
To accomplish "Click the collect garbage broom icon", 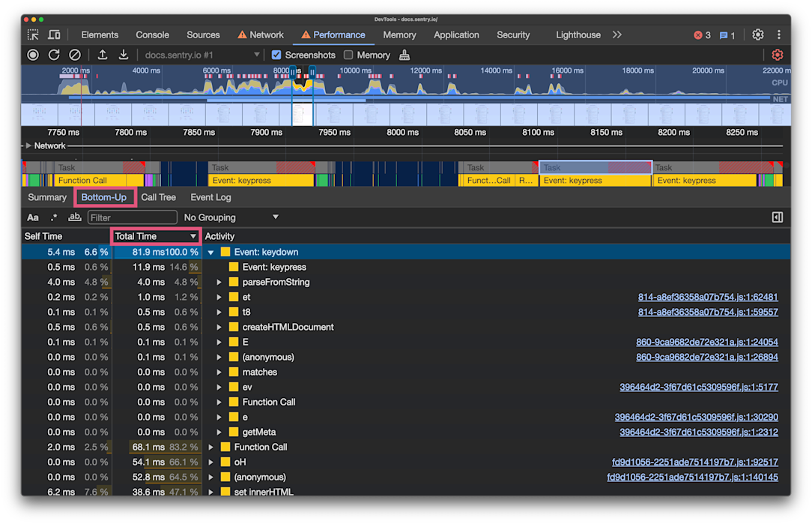I will pos(405,55).
